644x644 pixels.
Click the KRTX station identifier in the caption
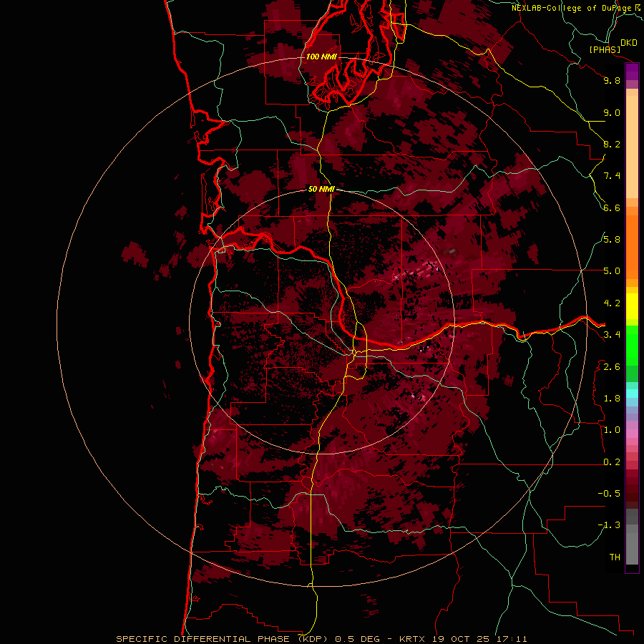click(x=413, y=639)
